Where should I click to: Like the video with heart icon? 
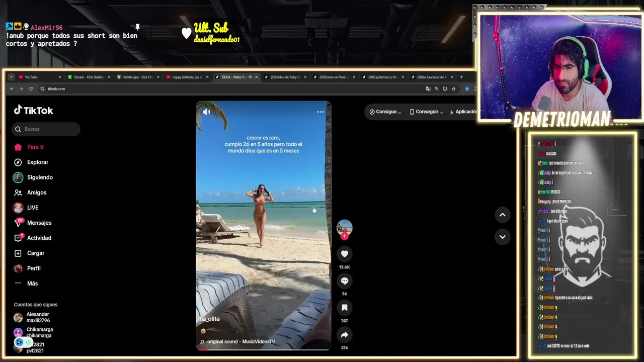(x=344, y=254)
